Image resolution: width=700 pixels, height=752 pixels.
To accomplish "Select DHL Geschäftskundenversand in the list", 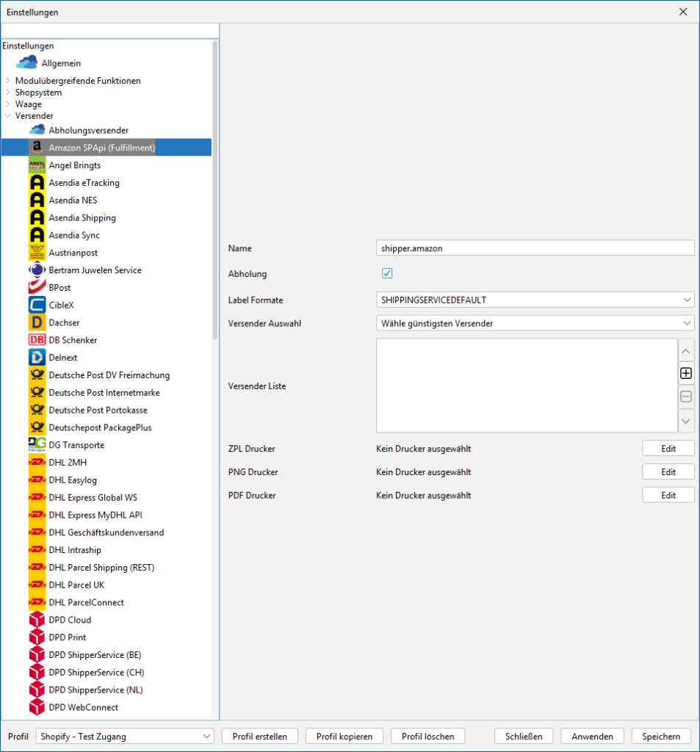I will click(106, 532).
